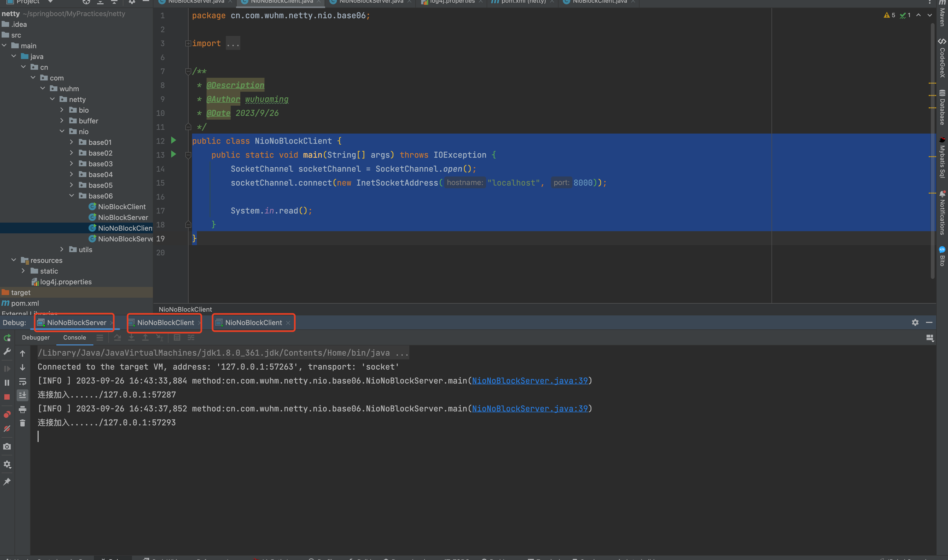Open the Debugger tab

point(36,338)
